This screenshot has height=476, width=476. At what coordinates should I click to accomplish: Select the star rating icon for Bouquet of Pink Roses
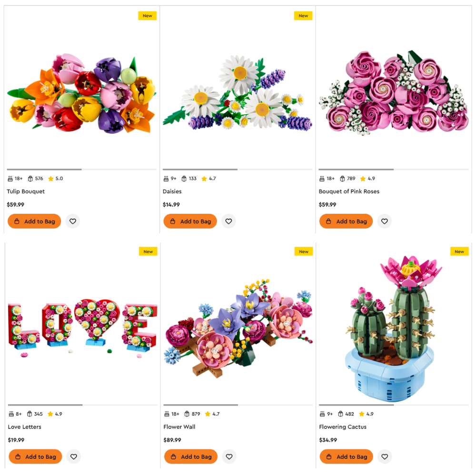362,178
